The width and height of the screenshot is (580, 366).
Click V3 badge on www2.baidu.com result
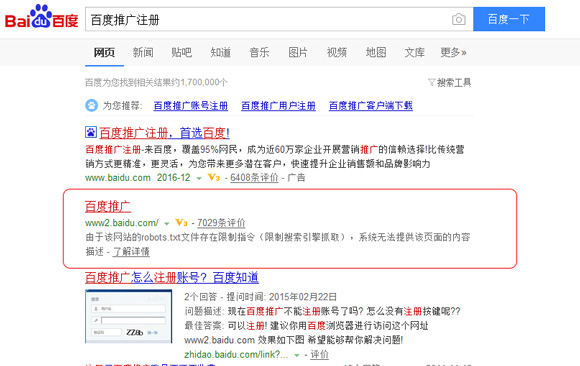[181, 223]
